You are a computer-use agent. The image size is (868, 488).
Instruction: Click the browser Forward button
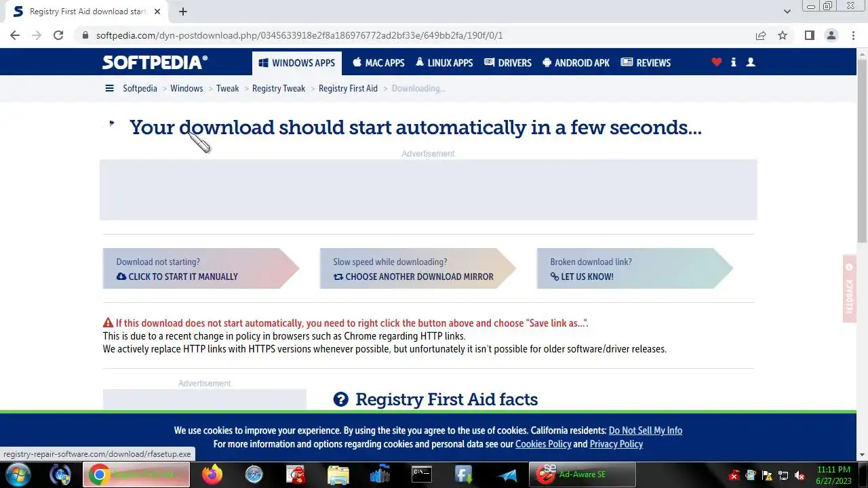37,35
